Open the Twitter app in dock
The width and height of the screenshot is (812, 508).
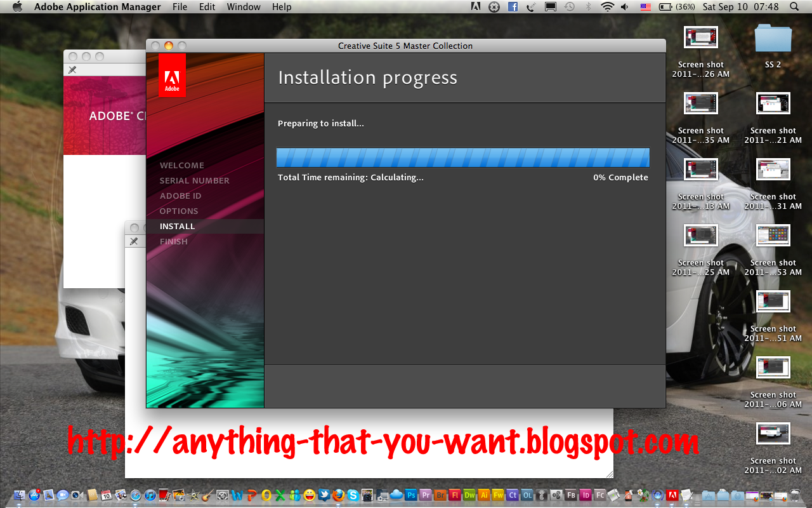(324, 495)
